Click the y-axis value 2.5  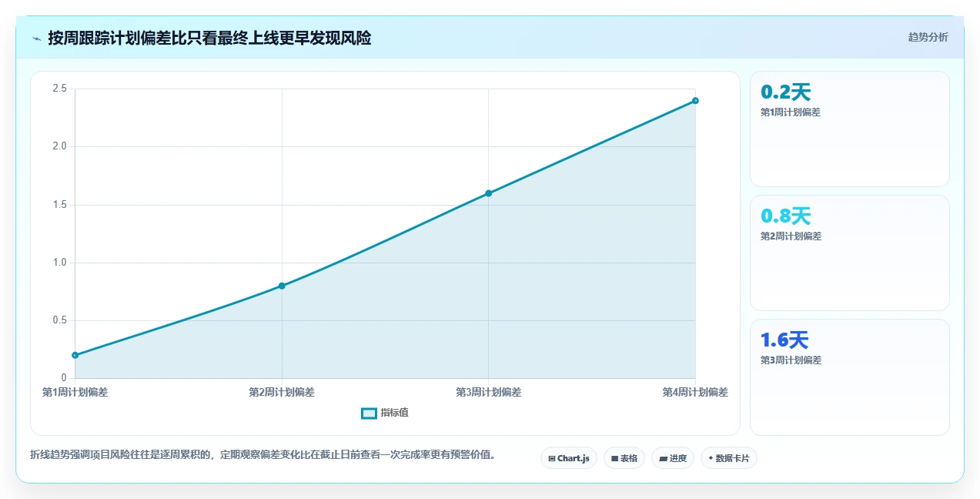(59, 89)
